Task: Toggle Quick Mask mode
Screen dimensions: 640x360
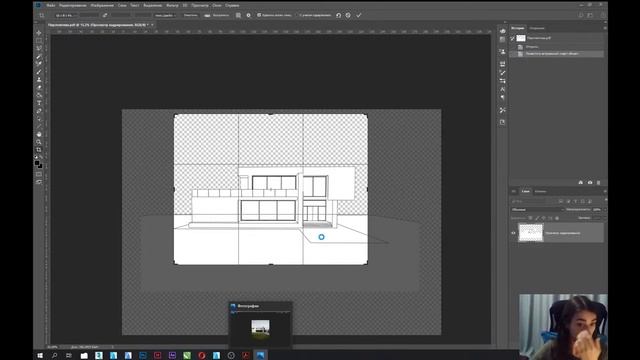Action: [39, 174]
